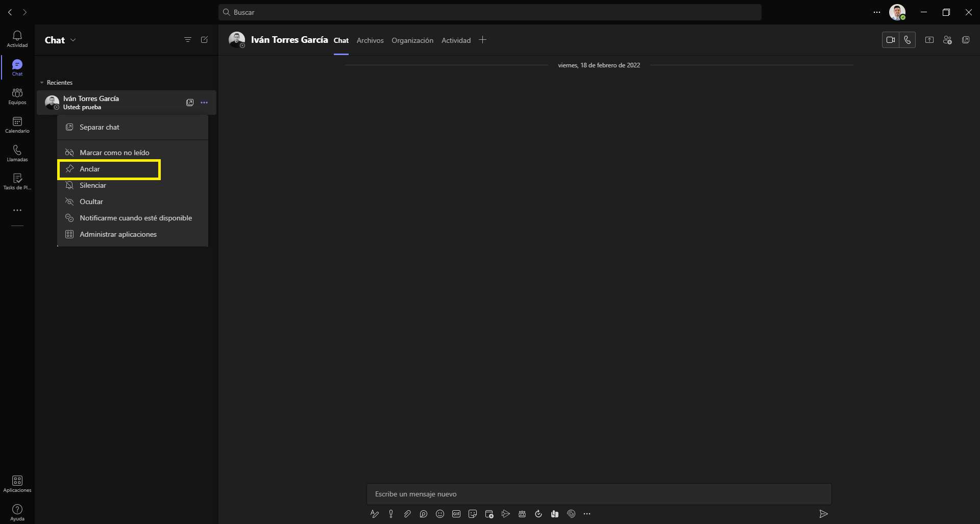Open the Iván Torres García chat in list
This screenshot has height=524, width=980.
(127, 103)
